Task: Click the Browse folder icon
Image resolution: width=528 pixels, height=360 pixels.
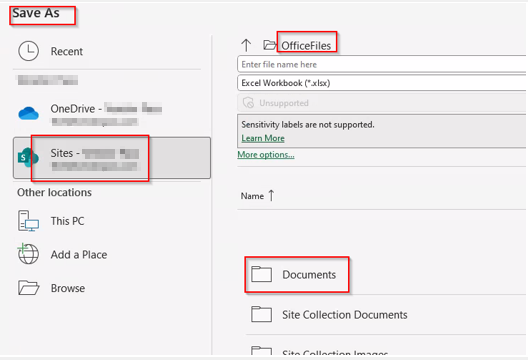Action: point(29,288)
